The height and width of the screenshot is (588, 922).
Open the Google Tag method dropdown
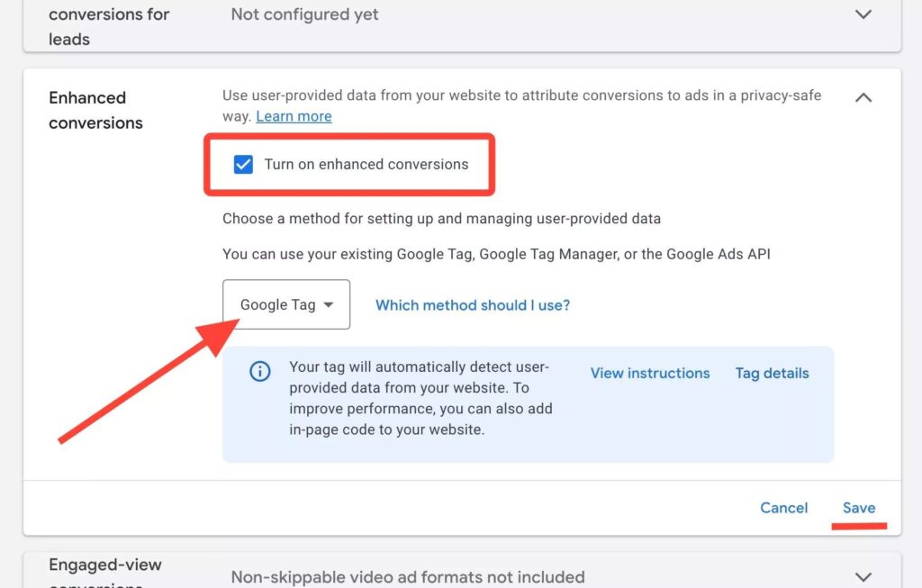point(285,304)
